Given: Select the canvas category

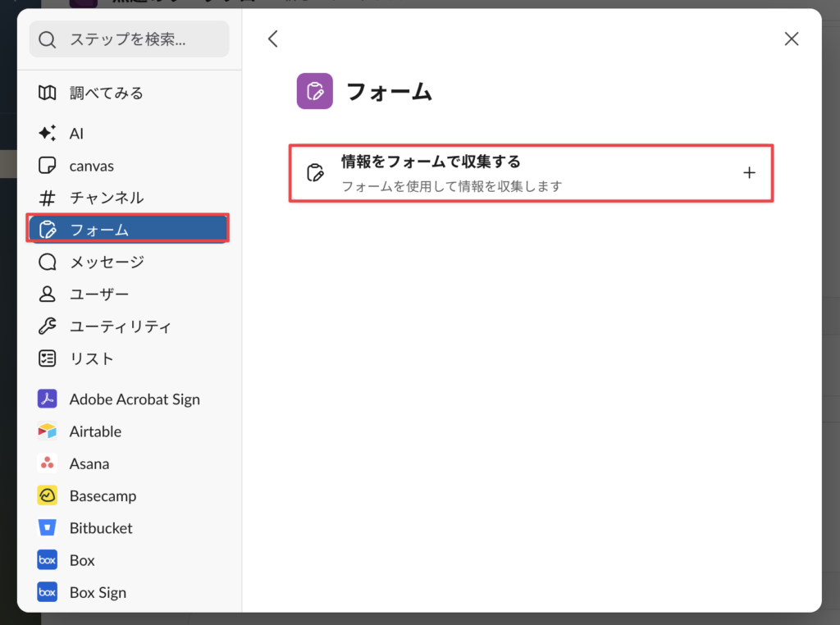Looking at the screenshot, I should pos(91,166).
